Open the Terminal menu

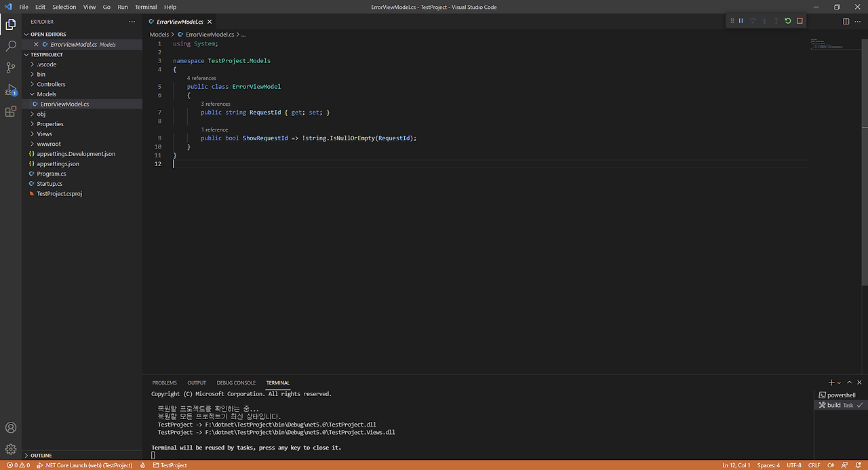pyautogui.click(x=145, y=7)
